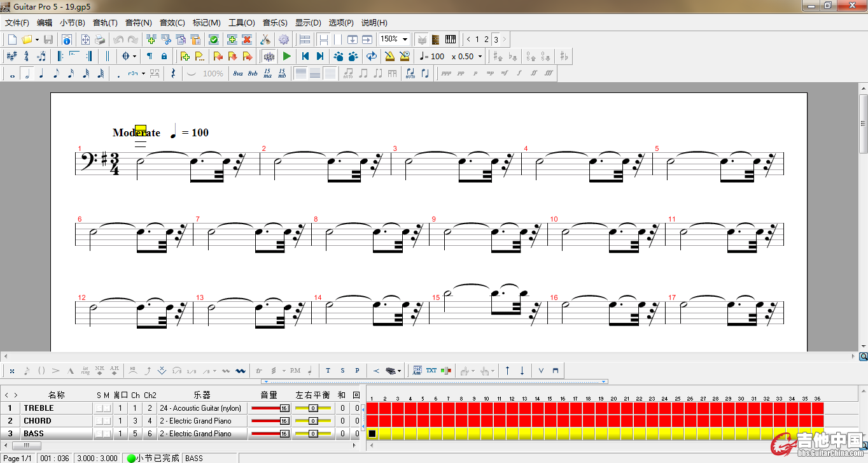Adjust the TREBLE track volume slider
This screenshot has height=463, width=868.
tap(284, 408)
